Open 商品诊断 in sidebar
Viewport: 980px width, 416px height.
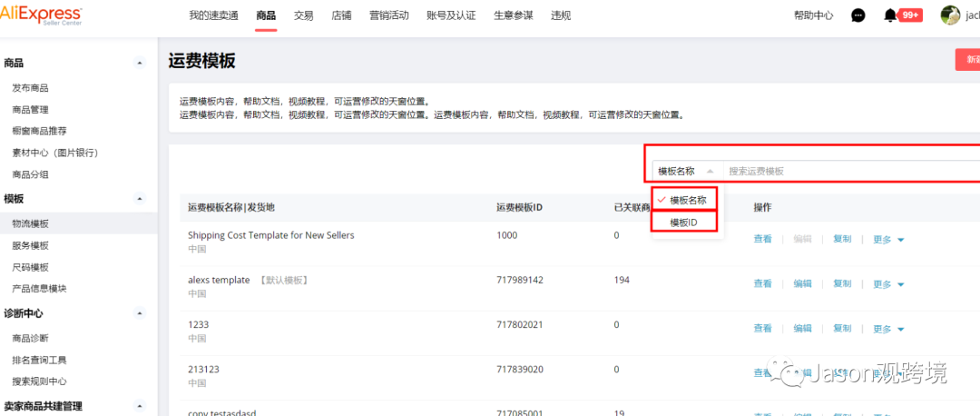pos(31,338)
